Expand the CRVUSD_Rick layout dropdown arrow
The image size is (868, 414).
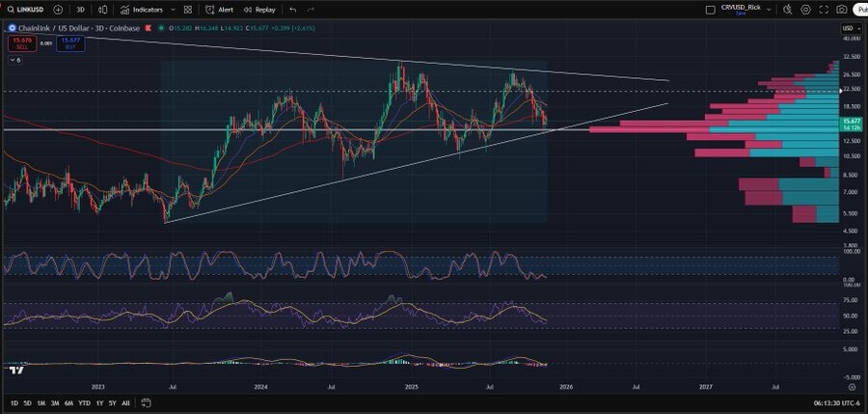click(769, 9)
